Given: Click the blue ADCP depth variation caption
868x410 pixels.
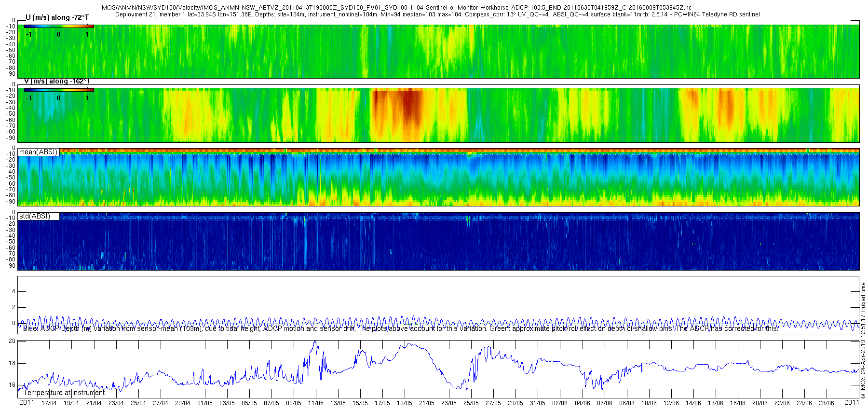Looking at the screenshot, I should click(400, 328).
